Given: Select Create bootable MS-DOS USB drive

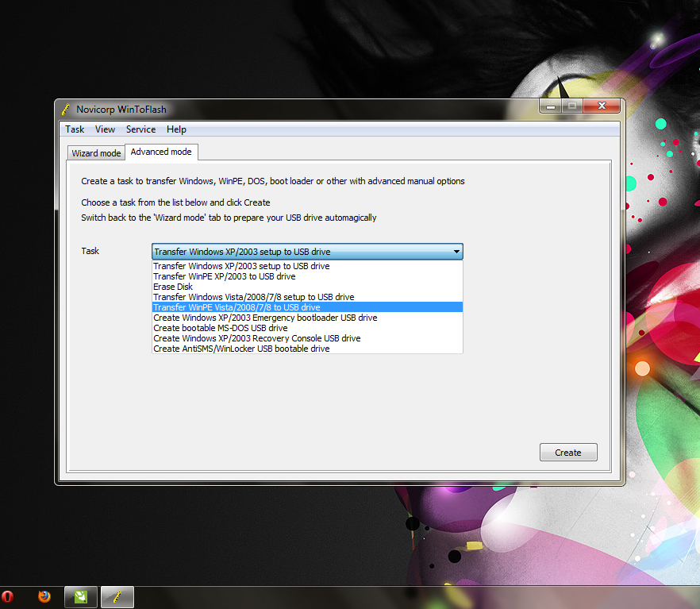Looking at the screenshot, I should click(x=307, y=328).
